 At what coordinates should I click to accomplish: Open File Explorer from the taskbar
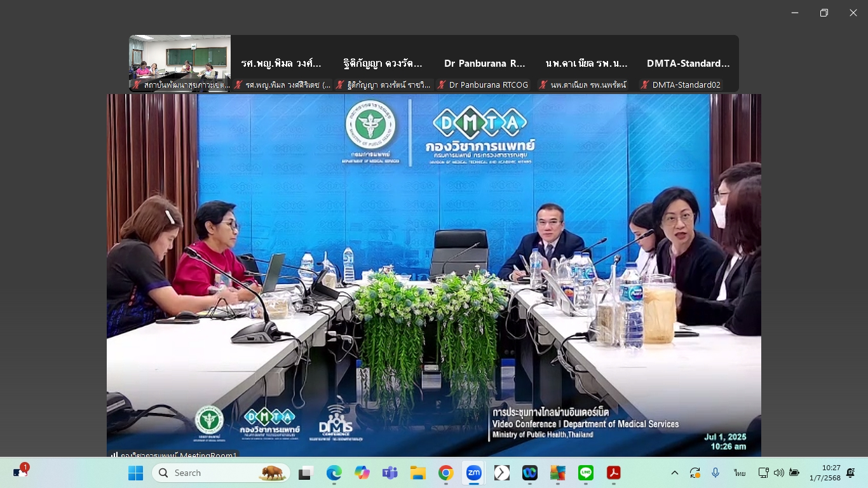[417, 473]
